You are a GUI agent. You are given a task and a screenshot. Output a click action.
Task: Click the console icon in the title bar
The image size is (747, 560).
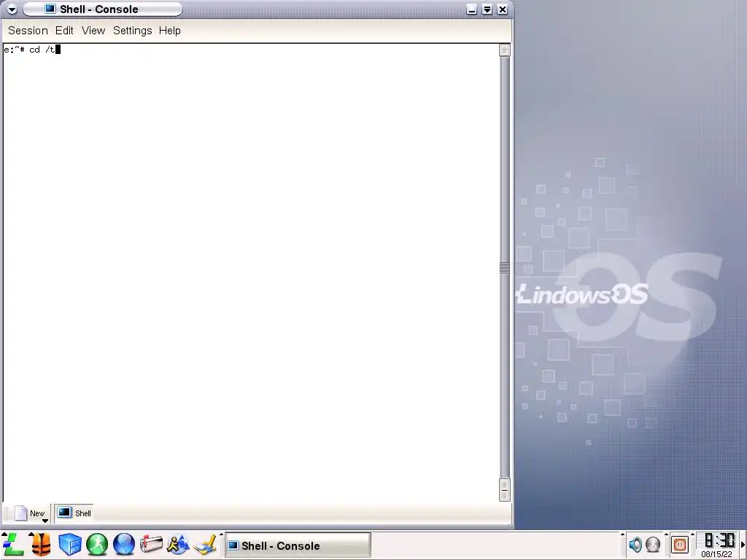[50, 9]
